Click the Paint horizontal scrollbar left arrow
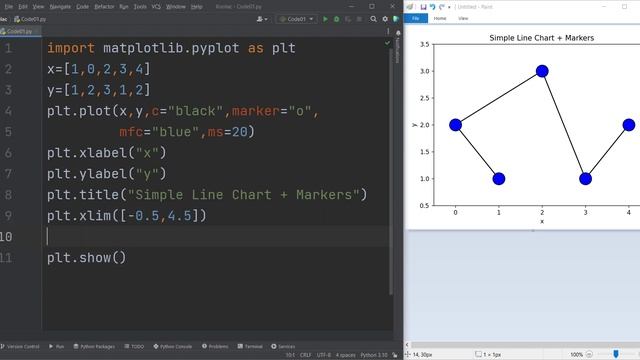The image size is (640, 360). click(x=407, y=345)
